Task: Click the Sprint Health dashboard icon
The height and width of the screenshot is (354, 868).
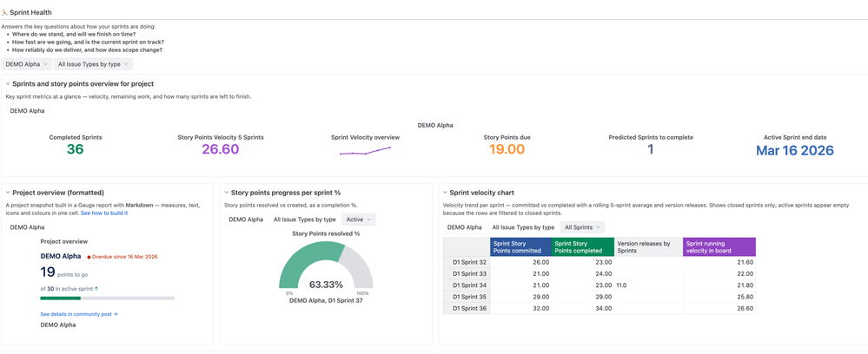Action: (x=5, y=11)
